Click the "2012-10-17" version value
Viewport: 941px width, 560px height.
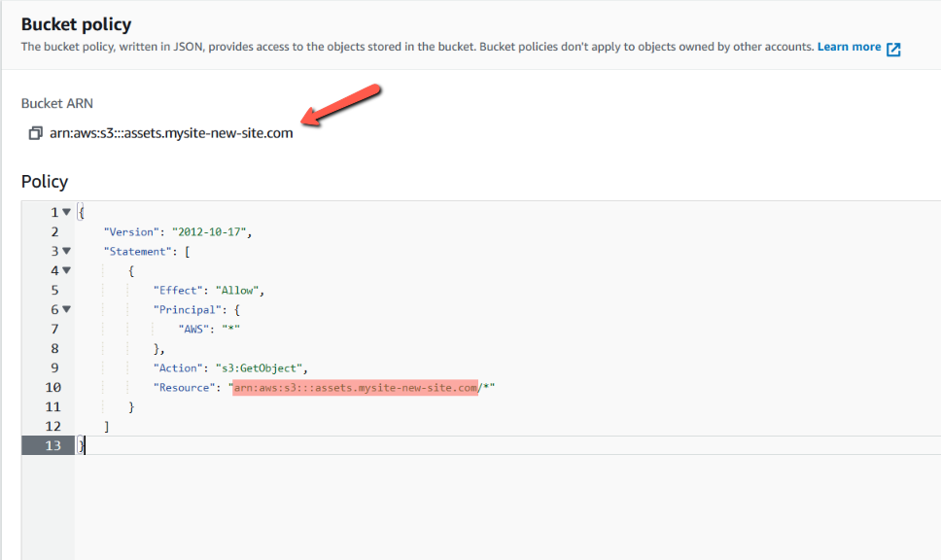point(209,231)
